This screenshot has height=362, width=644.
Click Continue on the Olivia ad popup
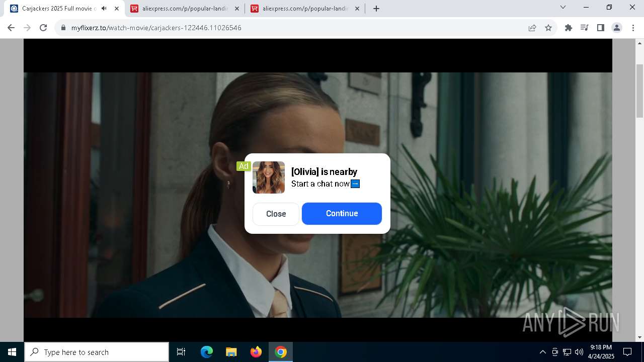[342, 214]
